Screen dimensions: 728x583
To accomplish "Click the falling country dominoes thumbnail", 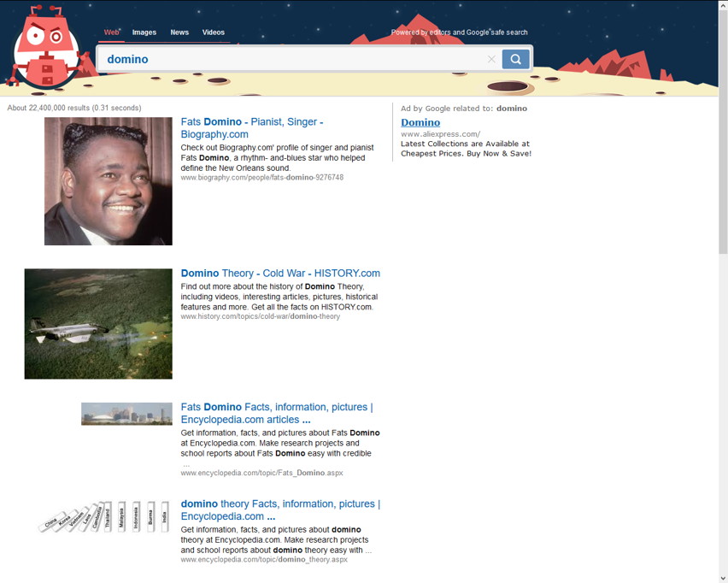I will coord(104,516).
